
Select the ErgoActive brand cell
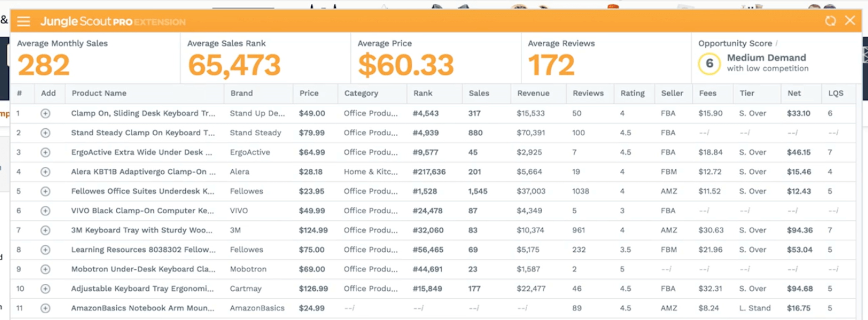[x=250, y=152]
